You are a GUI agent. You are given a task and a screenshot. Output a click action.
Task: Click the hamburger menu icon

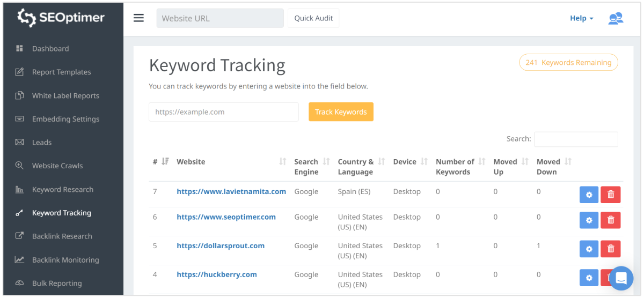pyautogui.click(x=138, y=18)
